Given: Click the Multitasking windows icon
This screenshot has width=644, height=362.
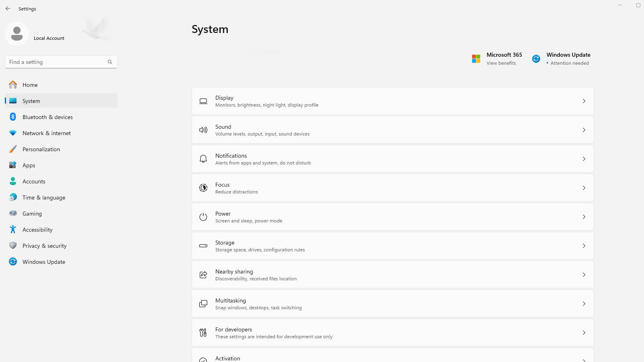Looking at the screenshot, I should (x=203, y=304).
